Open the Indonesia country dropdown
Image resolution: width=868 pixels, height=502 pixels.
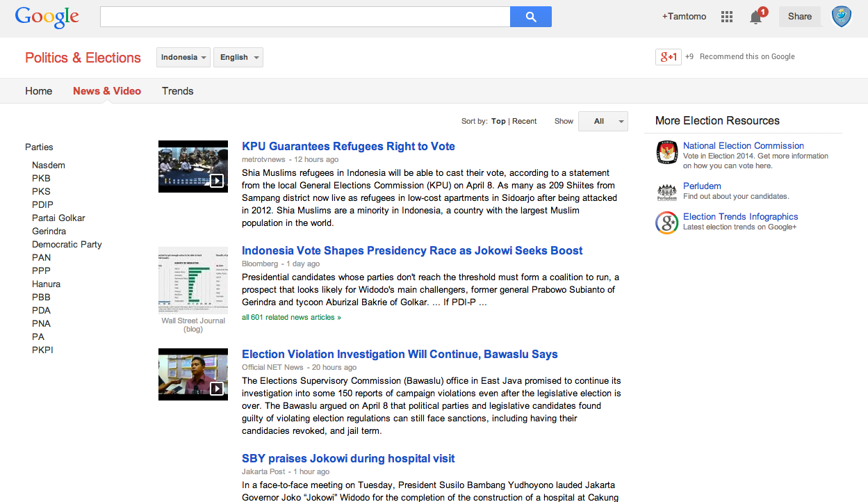coord(183,58)
